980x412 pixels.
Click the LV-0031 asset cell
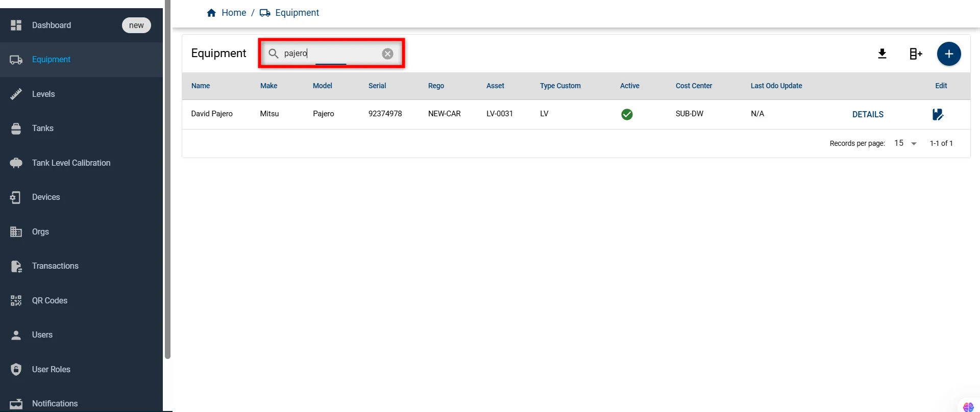(x=500, y=114)
